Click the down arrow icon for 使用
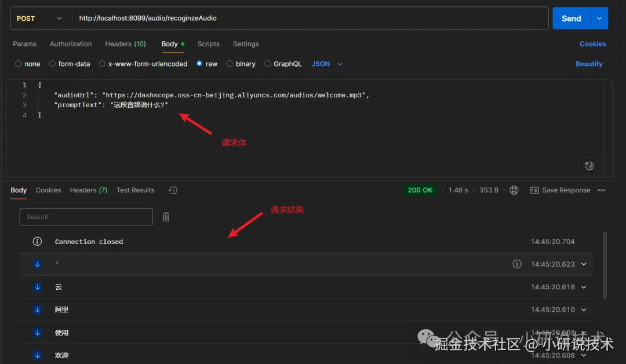This screenshot has height=364, width=626. click(x=37, y=333)
